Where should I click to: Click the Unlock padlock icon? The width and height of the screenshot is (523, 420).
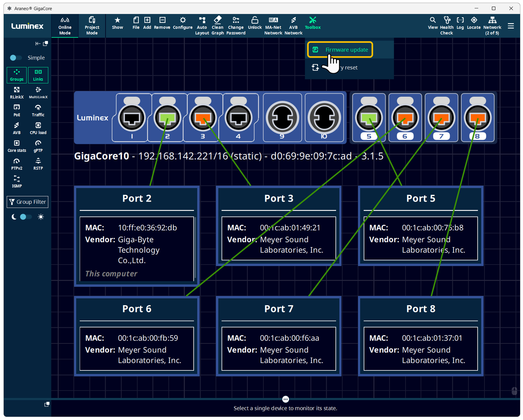tap(255, 23)
